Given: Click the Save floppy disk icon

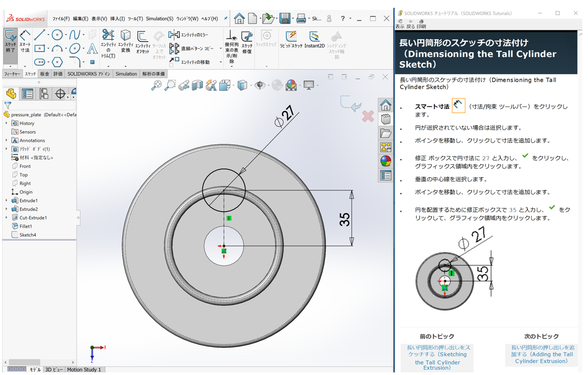Looking at the screenshot, I should coord(285,18).
